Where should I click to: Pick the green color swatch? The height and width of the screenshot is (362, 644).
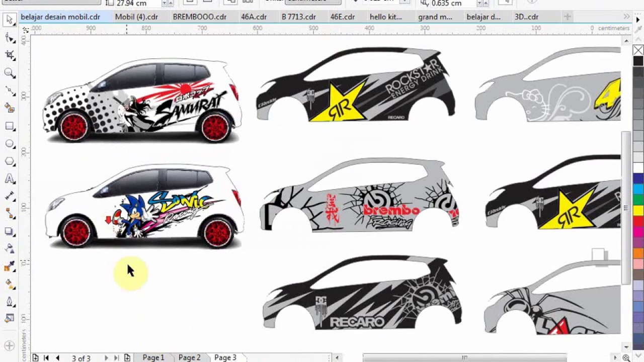click(x=638, y=199)
